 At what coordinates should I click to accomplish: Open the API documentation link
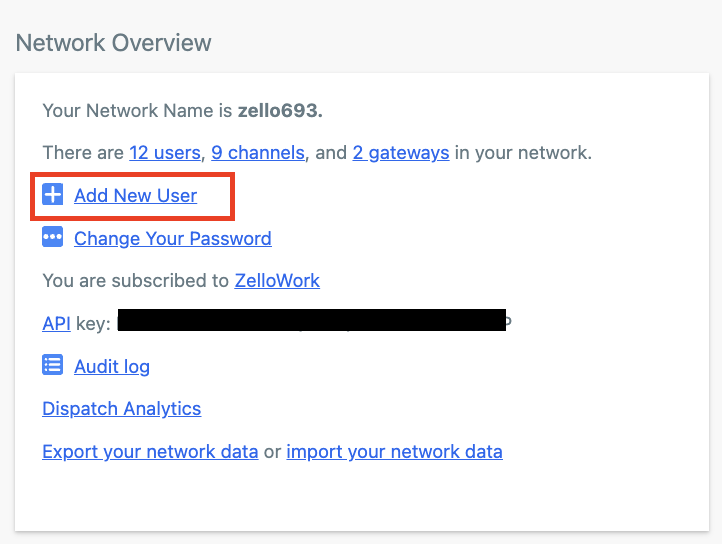click(56, 323)
